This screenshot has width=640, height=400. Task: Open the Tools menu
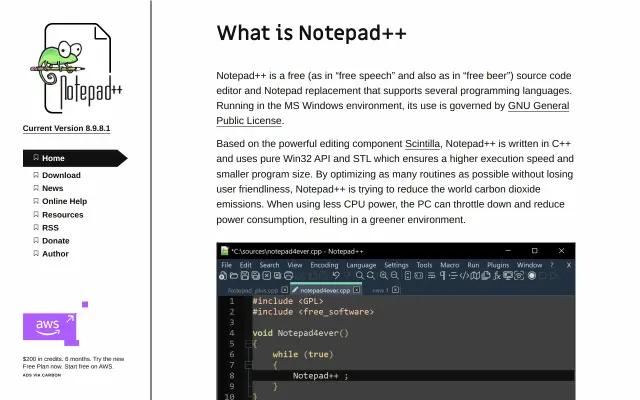click(x=424, y=265)
